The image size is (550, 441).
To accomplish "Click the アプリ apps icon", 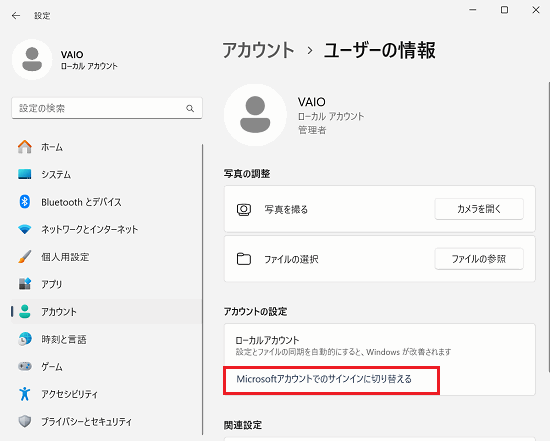I will point(25,284).
